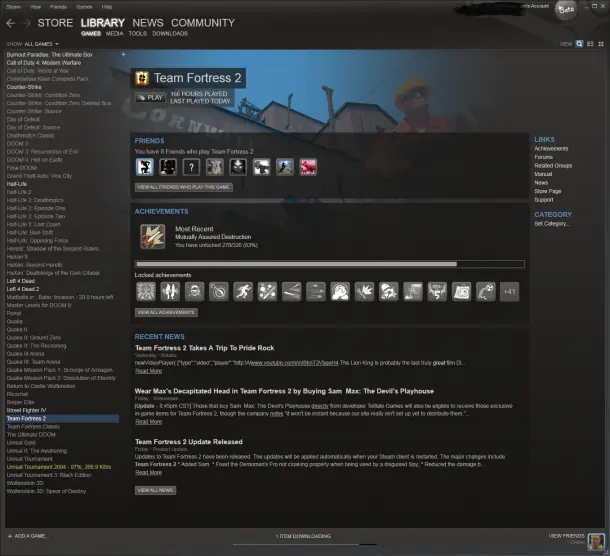Click the achievements unlocked progress bar
This screenshot has width=610, height=556.
(x=330, y=264)
